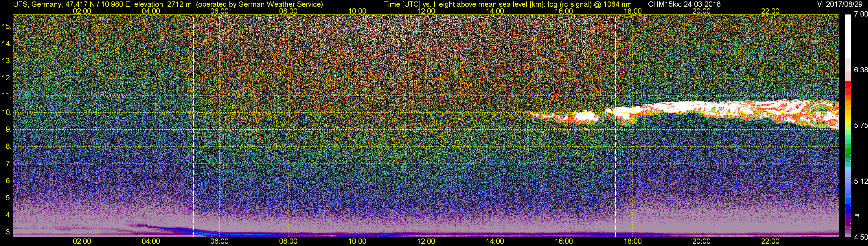Click the 12:00 label on the upper time axis
Screen dimensions: 868x246
[x=426, y=11]
